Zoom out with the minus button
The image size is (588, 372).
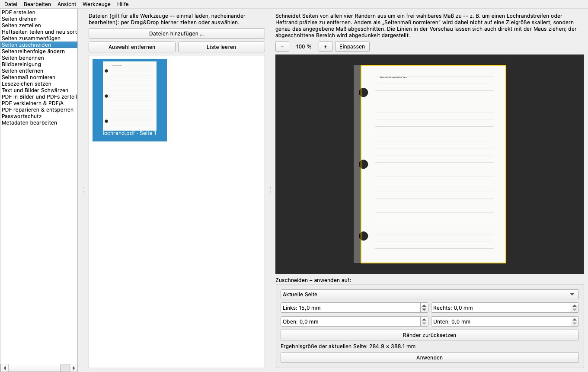point(282,47)
